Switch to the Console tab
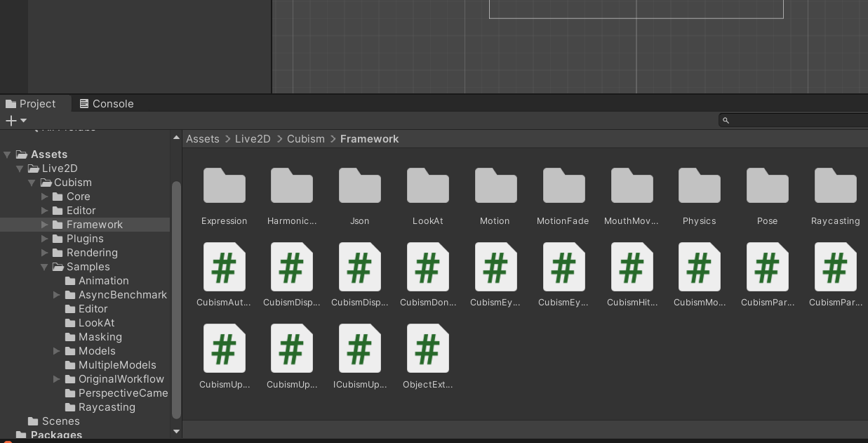Image resolution: width=868 pixels, height=443 pixels. click(106, 103)
